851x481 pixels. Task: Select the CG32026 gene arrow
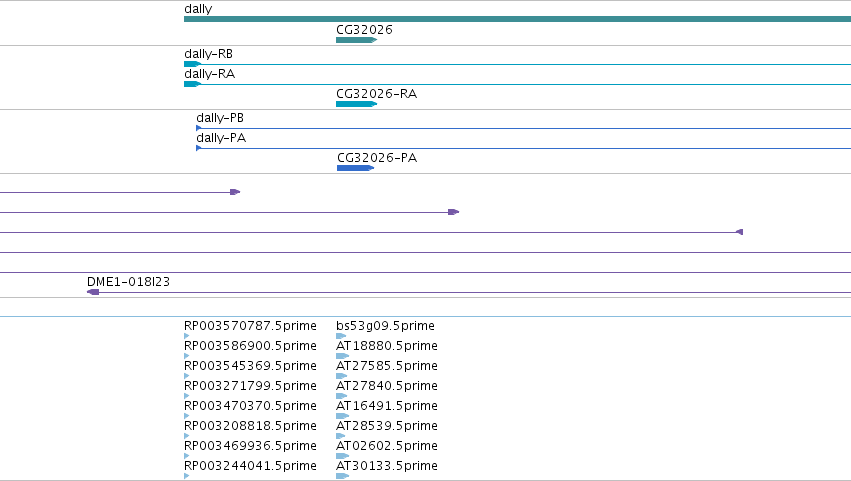coord(357,40)
